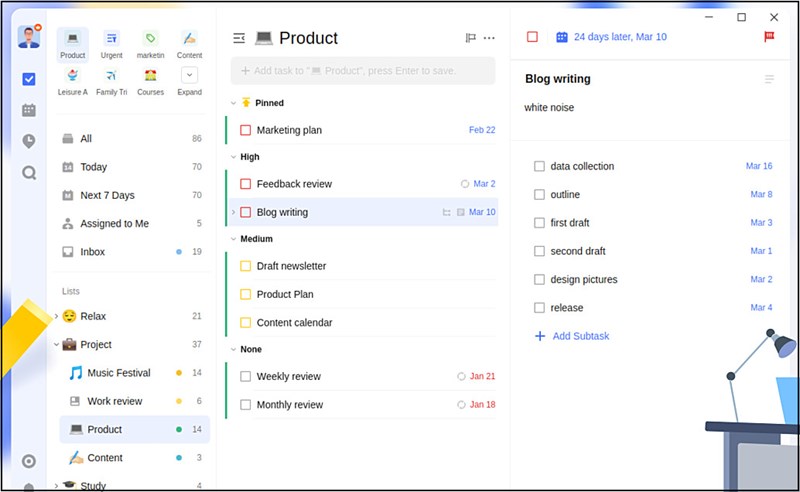This screenshot has height=492, width=800.
Task: Open the Pomodoro clock icon in sidebar
Action: pyautogui.click(x=29, y=141)
